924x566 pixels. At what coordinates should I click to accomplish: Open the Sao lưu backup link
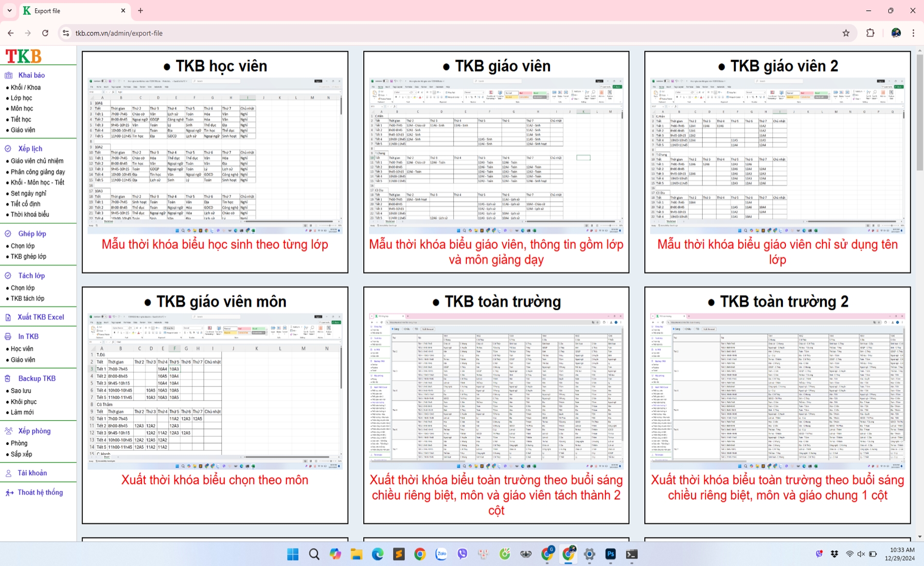click(x=21, y=391)
